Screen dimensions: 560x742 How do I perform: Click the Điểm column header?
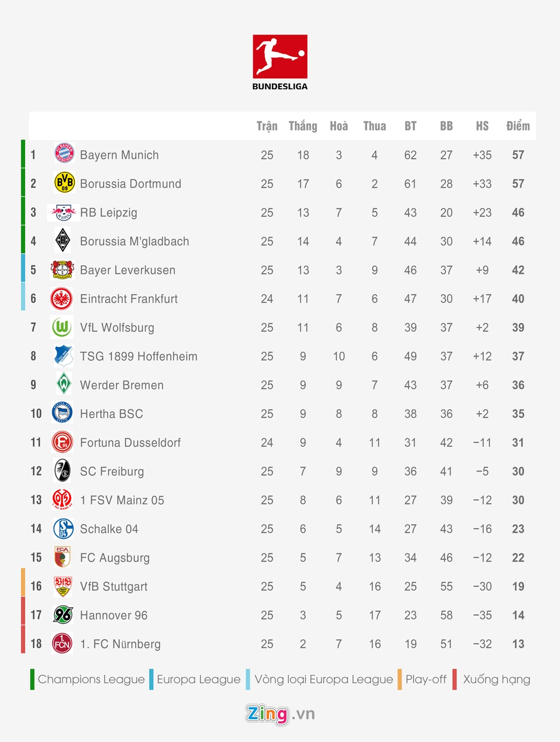point(518,126)
